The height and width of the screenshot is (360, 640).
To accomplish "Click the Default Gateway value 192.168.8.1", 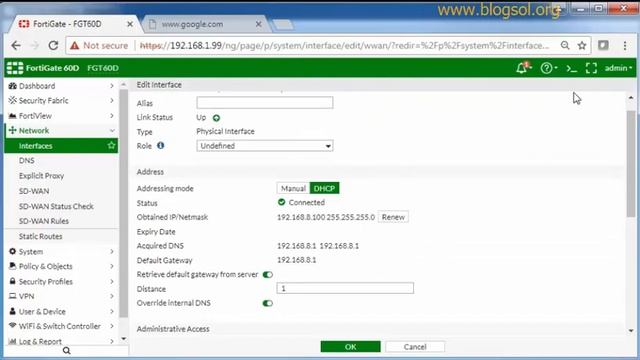I will tap(296, 260).
